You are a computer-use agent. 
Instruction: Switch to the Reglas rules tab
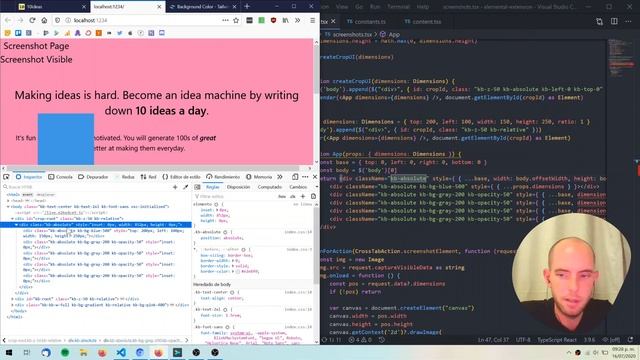tap(212, 187)
